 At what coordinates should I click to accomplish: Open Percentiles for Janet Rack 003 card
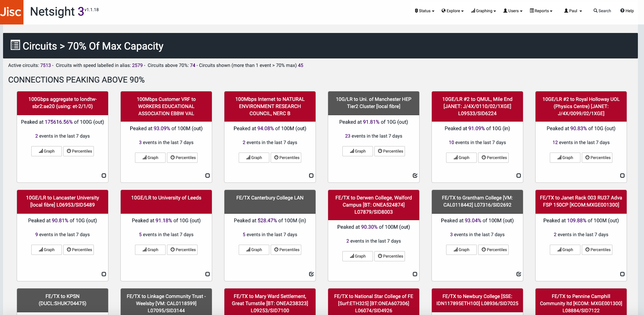click(597, 250)
